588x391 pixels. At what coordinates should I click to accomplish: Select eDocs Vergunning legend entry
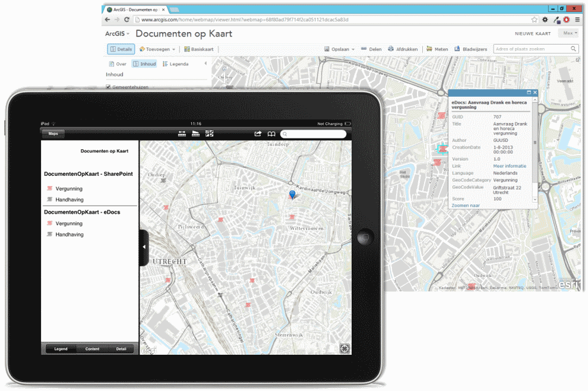pos(65,223)
